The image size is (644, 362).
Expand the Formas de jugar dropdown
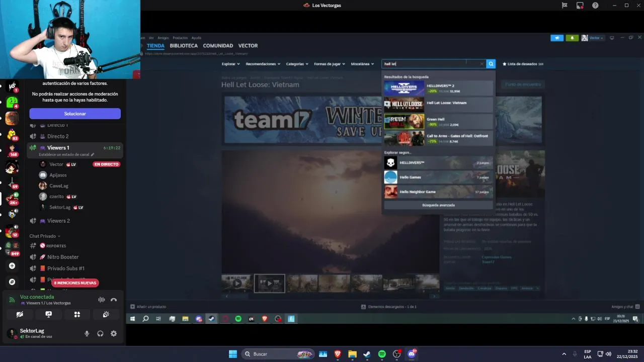click(x=330, y=64)
